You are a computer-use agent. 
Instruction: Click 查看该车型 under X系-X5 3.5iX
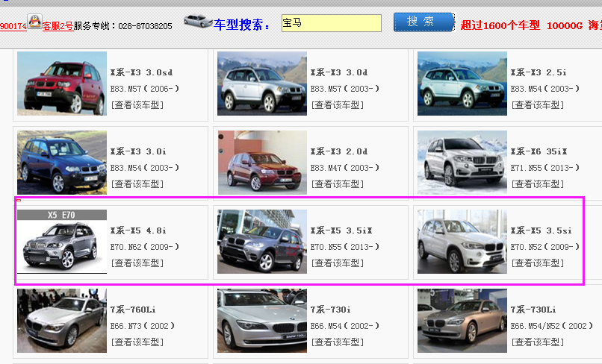(338, 263)
